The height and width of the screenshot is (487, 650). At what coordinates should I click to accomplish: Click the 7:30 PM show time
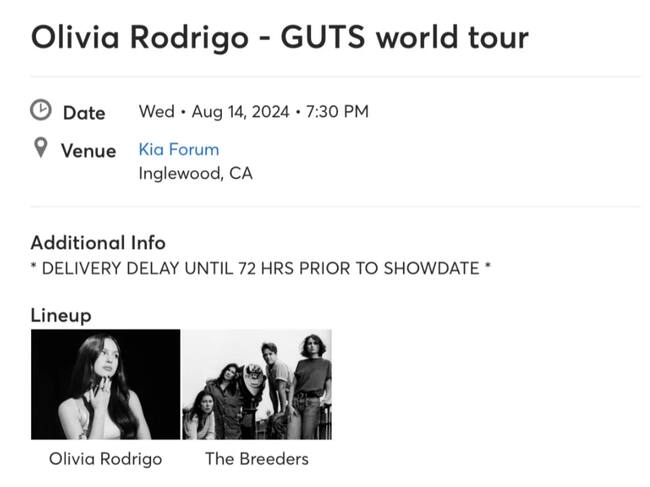(x=337, y=111)
